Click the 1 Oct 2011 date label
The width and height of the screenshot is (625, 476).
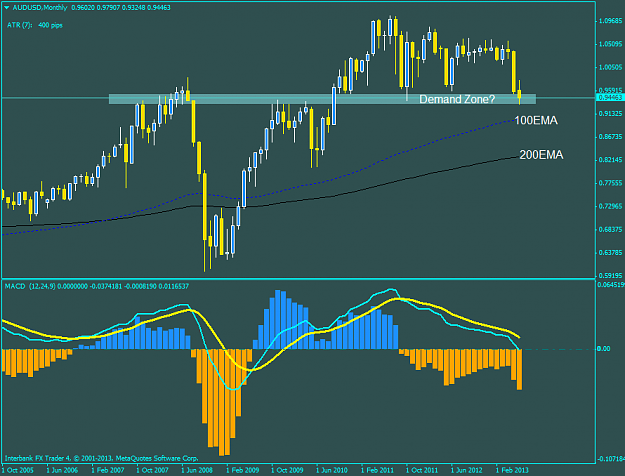(423, 470)
